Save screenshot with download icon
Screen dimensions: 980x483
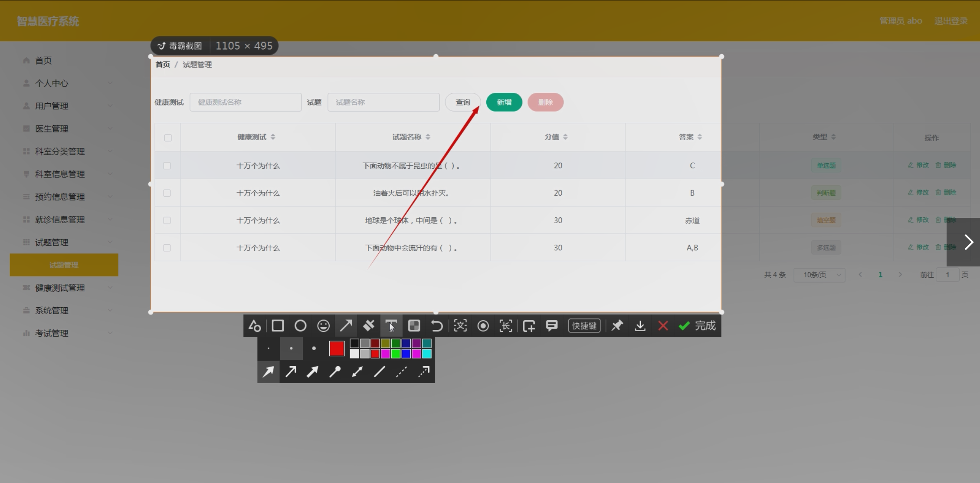[x=640, y=326]
